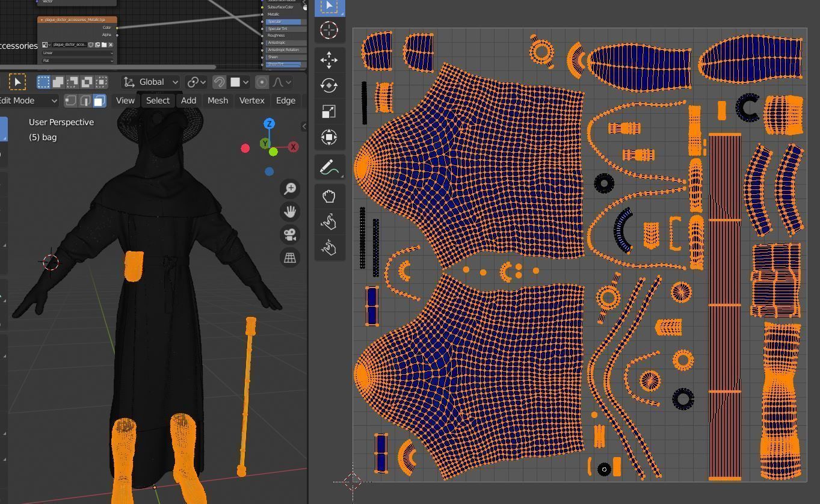Image resolution: width=820 pixels, height=504 pixels.
Task: Collapse the plague_doctor_accessories_Metallic.tga node
Action: [41, 20]
